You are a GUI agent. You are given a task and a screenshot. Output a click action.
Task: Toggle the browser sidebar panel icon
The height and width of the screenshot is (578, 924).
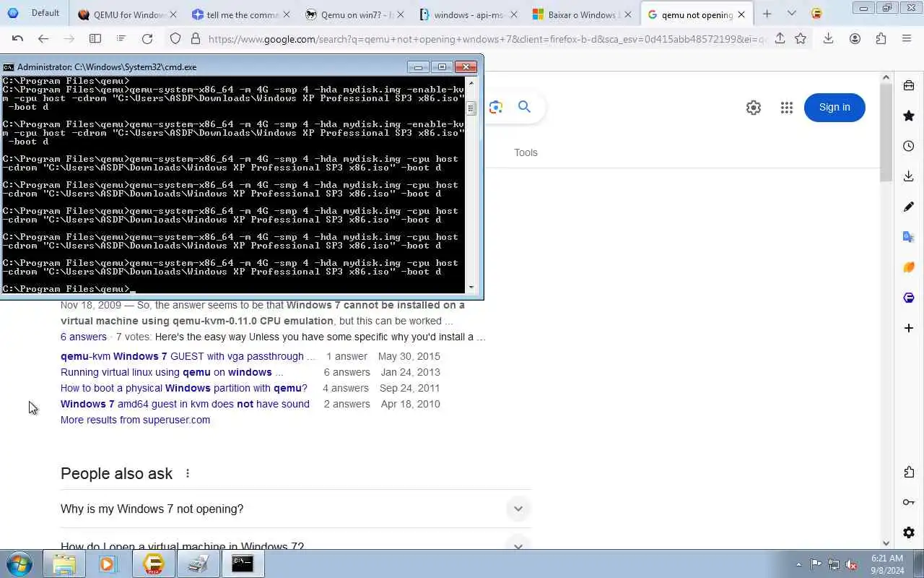click(95, 39)
